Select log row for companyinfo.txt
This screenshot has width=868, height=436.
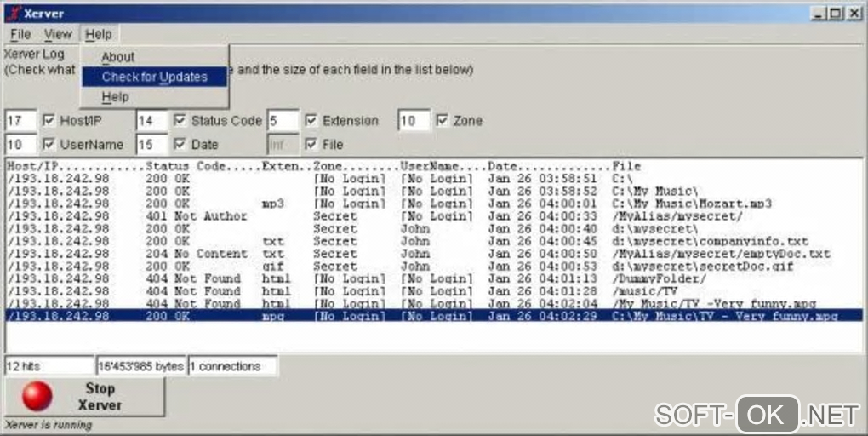pyautogui.click(x=434, y=241)
